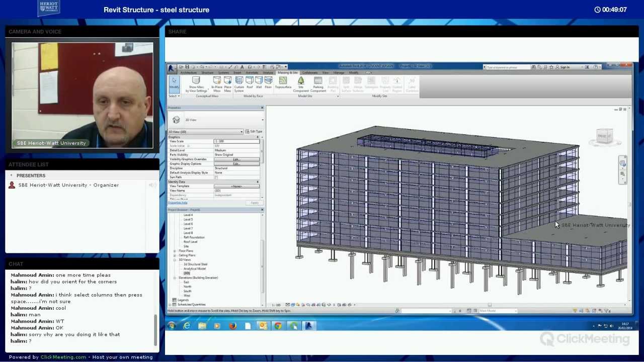644x362 pixels.
Task: Open the 3d Structural Steel view
Action: (196, 264)
